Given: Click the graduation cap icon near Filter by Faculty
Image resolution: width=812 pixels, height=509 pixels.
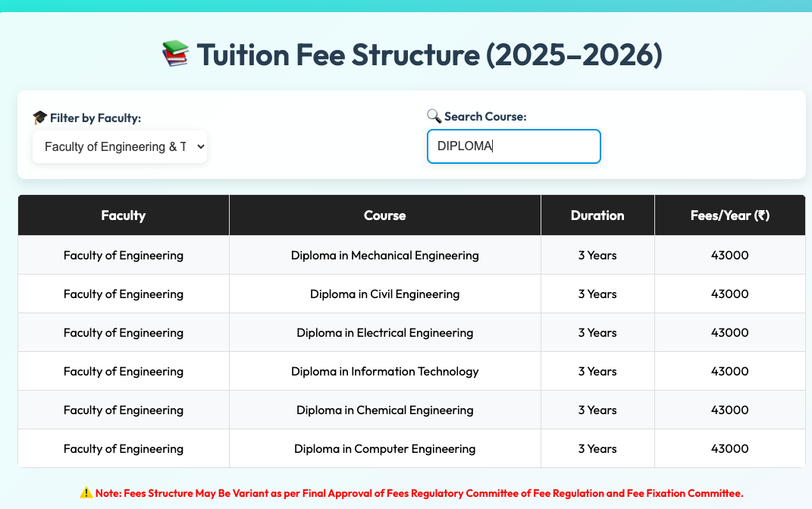Looking at the screenshot, I should coord(40,118).
